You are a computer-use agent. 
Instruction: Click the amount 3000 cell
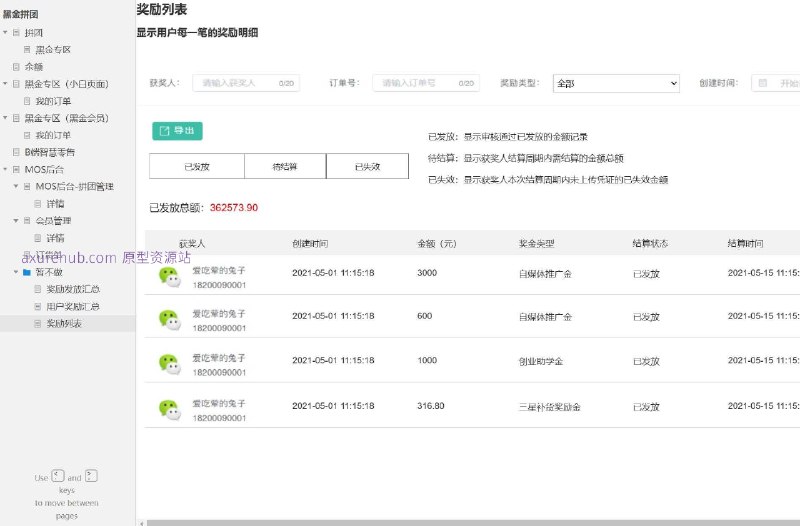tap(427, 273)
